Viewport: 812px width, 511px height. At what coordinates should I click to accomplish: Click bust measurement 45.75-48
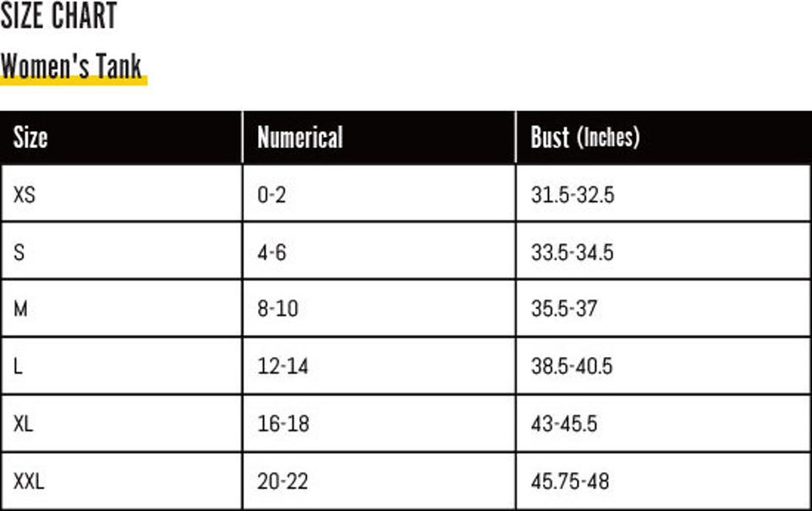tap(569, 482)
